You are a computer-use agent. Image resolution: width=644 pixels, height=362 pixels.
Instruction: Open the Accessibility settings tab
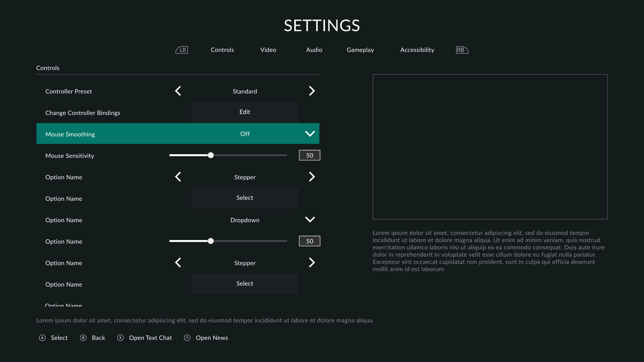point(417,50)
